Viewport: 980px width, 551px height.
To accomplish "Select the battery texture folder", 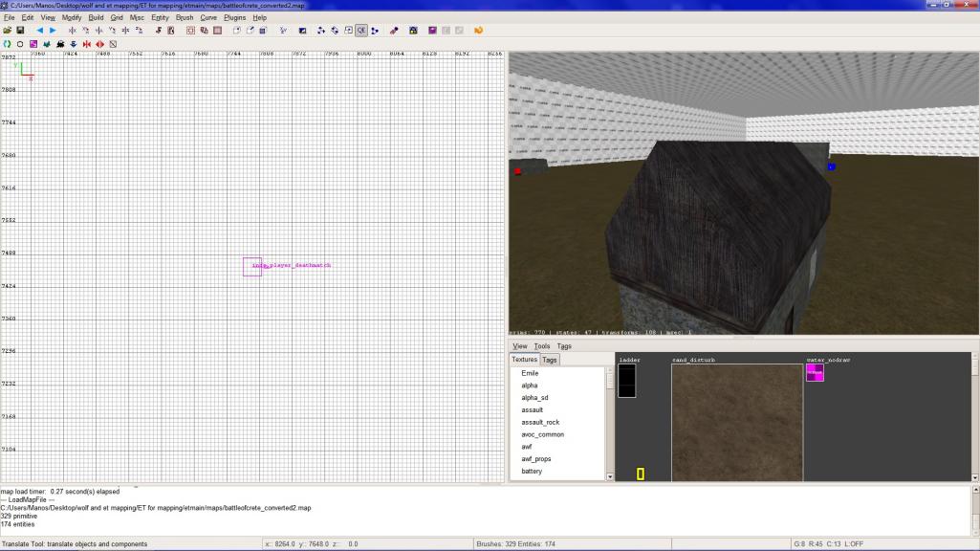I will (x=532, y=471).
